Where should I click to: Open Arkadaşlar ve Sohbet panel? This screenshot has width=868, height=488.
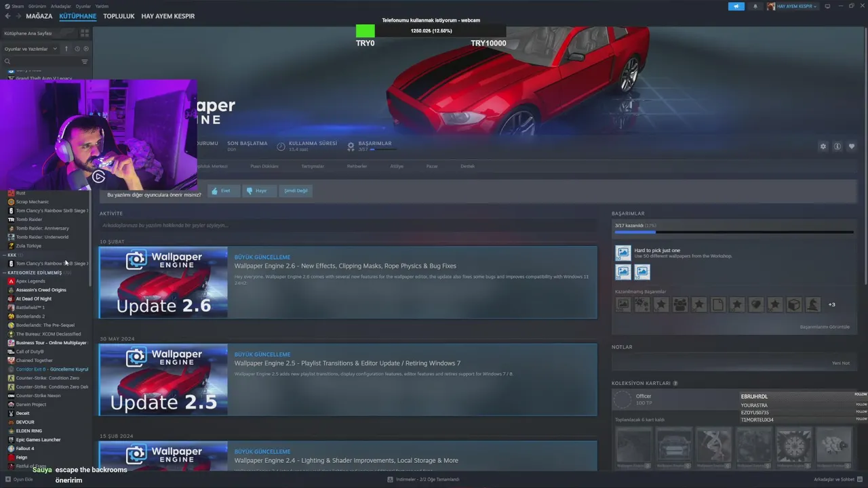[x=838, y=479]
